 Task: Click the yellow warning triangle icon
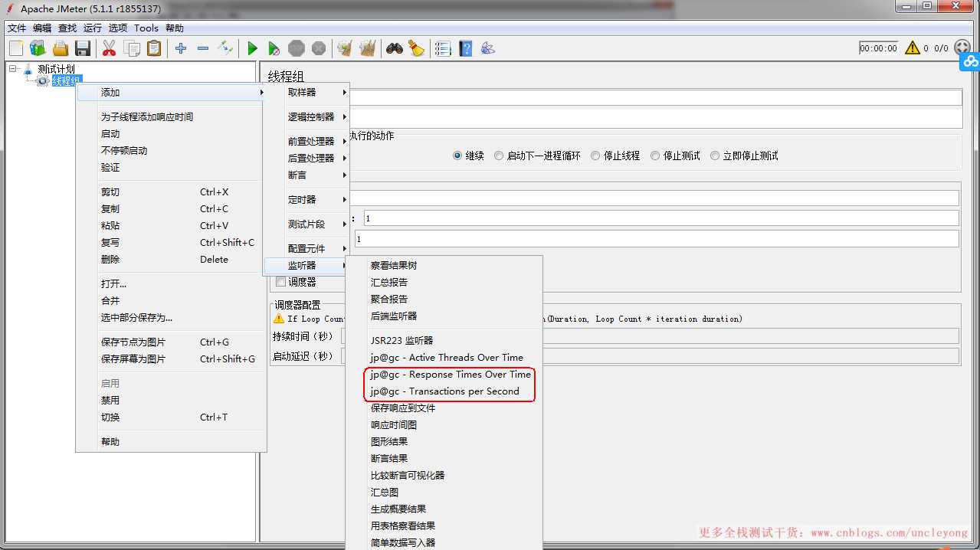pyautogui.click(x=913, y=47)
